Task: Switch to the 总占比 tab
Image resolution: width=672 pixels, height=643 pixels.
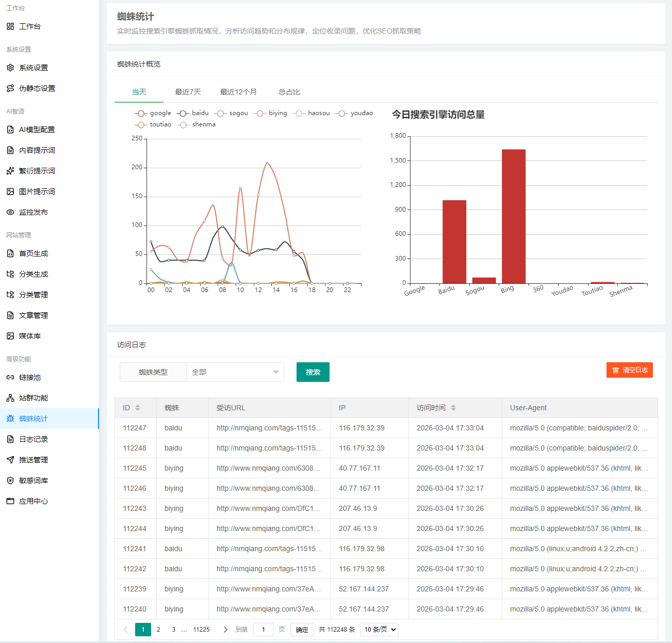Action: click(x=289, y=92)
